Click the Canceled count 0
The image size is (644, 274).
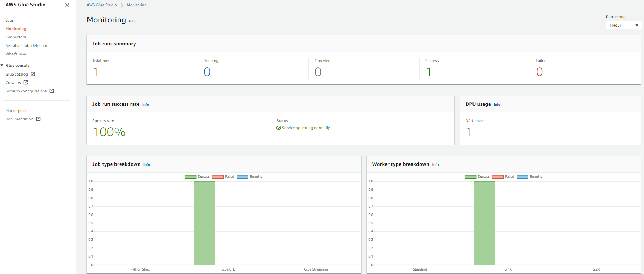coord(318,72)
